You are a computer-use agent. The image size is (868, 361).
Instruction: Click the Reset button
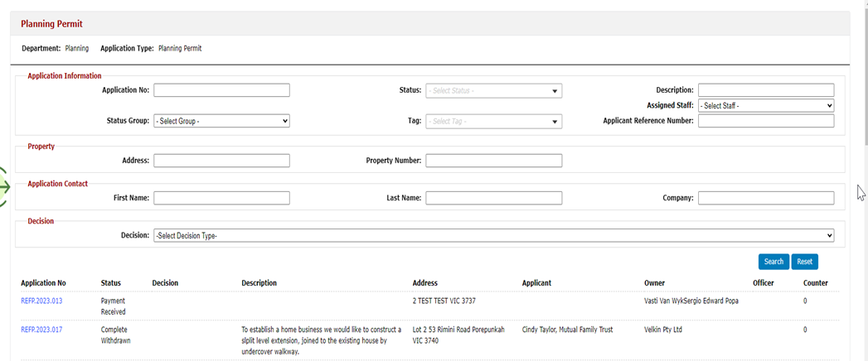click(804, 262)
